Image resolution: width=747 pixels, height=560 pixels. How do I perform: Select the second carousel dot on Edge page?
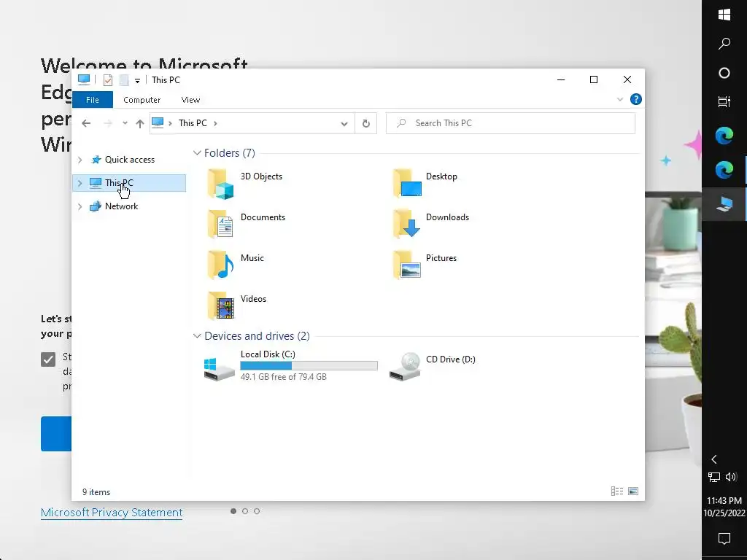(245, 511)
